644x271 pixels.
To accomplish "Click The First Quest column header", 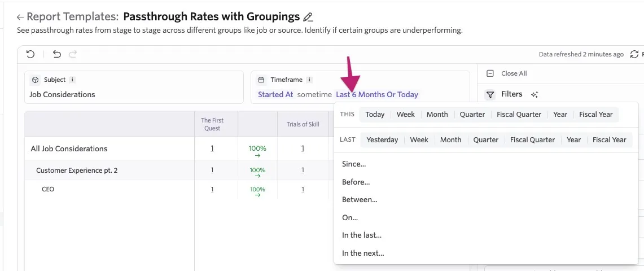I will (x=212, y=124).
